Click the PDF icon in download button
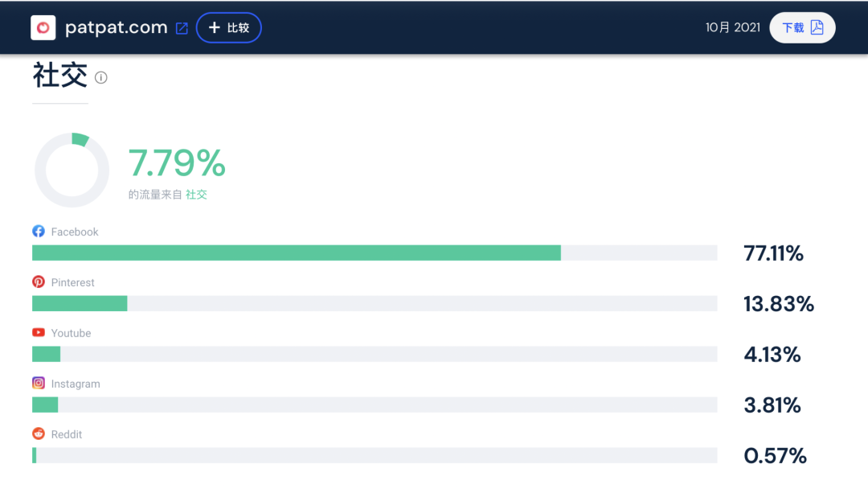Image resolution: width=868 pixels, height=489 pixels. click(x=817, y=27)
